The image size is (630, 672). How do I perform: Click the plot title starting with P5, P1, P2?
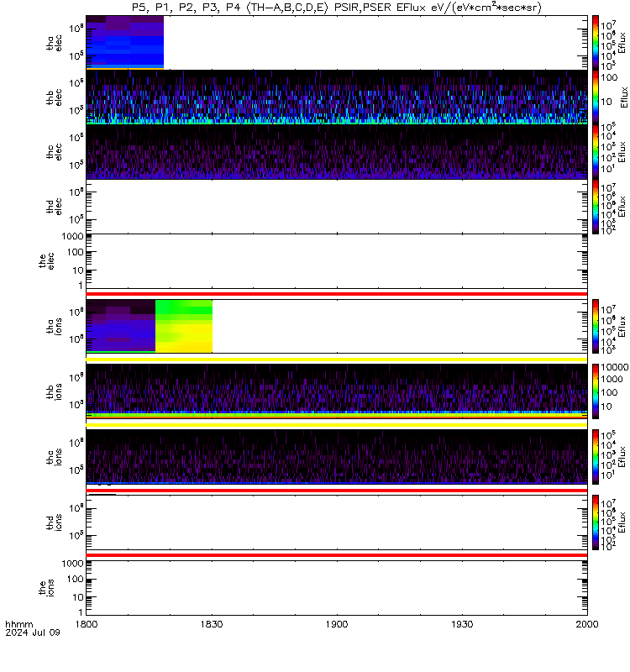pos(337,8)
